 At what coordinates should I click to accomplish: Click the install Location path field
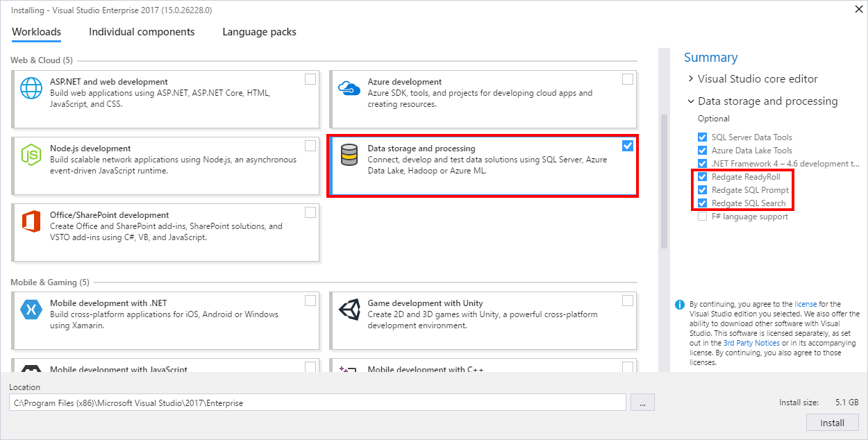pos(317,403)
